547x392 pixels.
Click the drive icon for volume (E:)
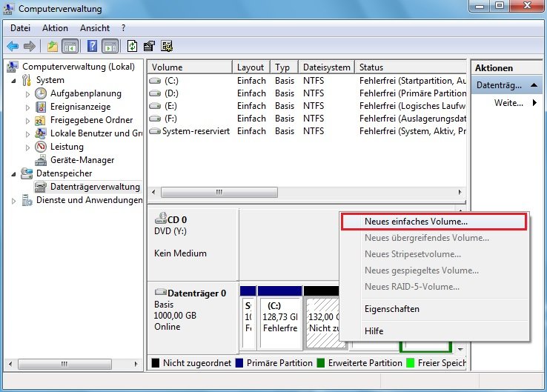click(x=155, y=106)
